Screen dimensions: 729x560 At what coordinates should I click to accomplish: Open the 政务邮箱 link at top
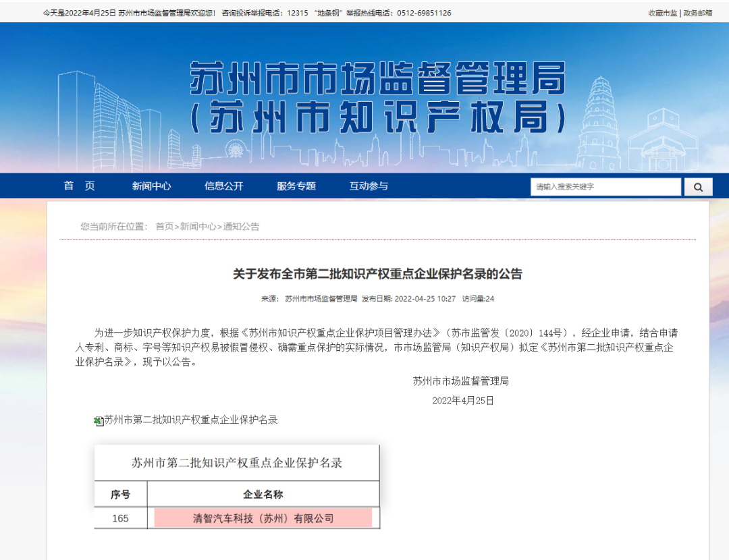click(x=697, y=13)
